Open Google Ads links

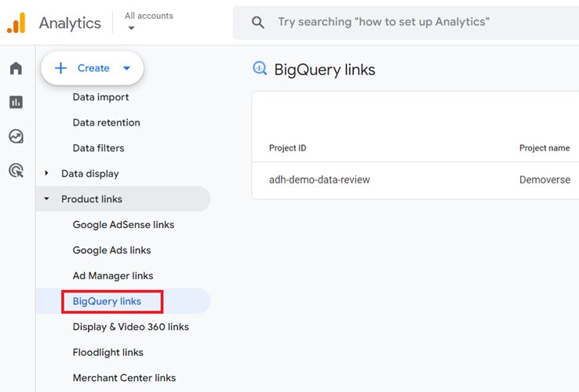coord(111,250)
